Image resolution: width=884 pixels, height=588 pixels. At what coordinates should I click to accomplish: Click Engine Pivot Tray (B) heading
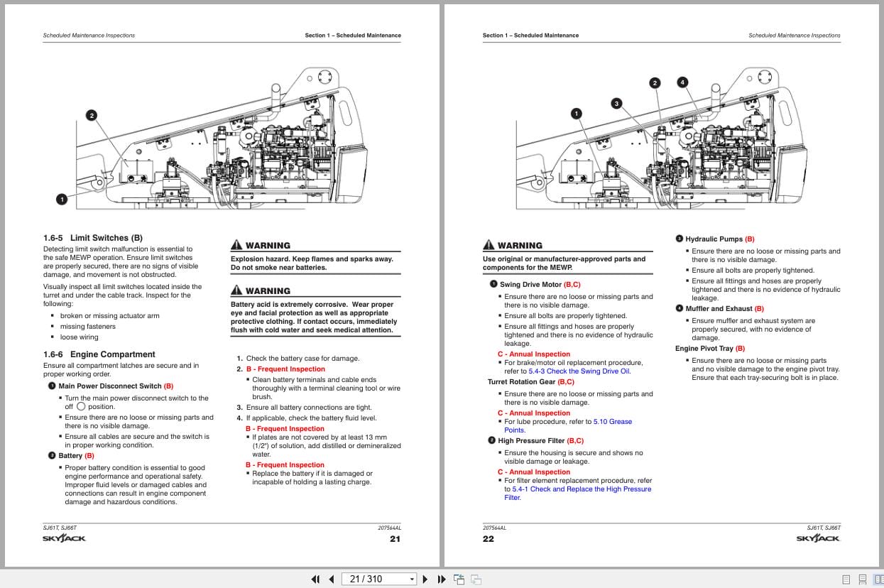pyautogui.click(x=710, y=349)
